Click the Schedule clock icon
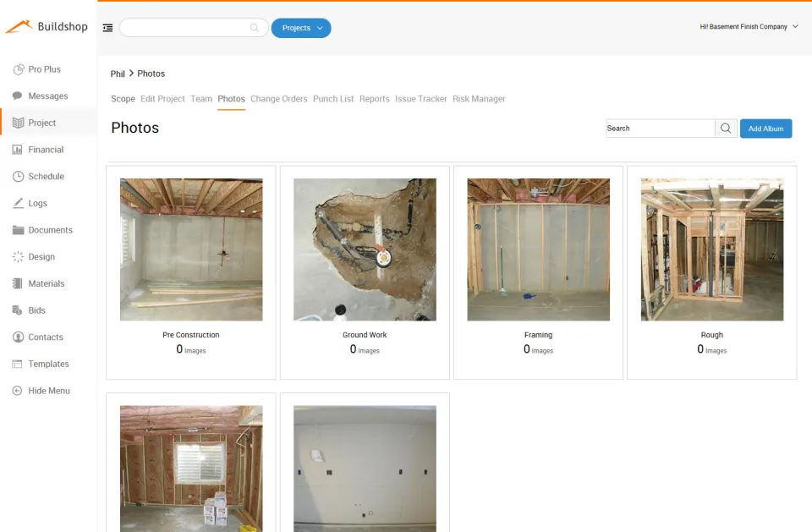Screen dimensions: 812x532 [18, 177]
